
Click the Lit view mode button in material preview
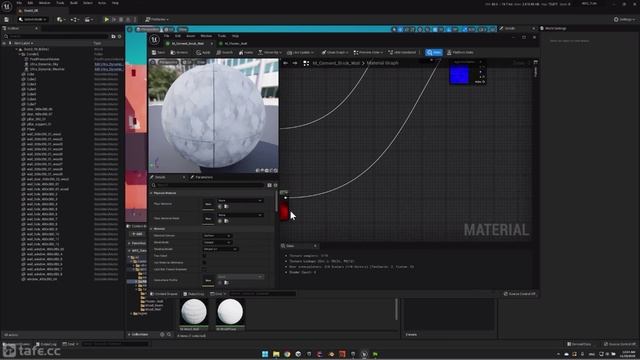pyautogui.click(x=187, y=62)
